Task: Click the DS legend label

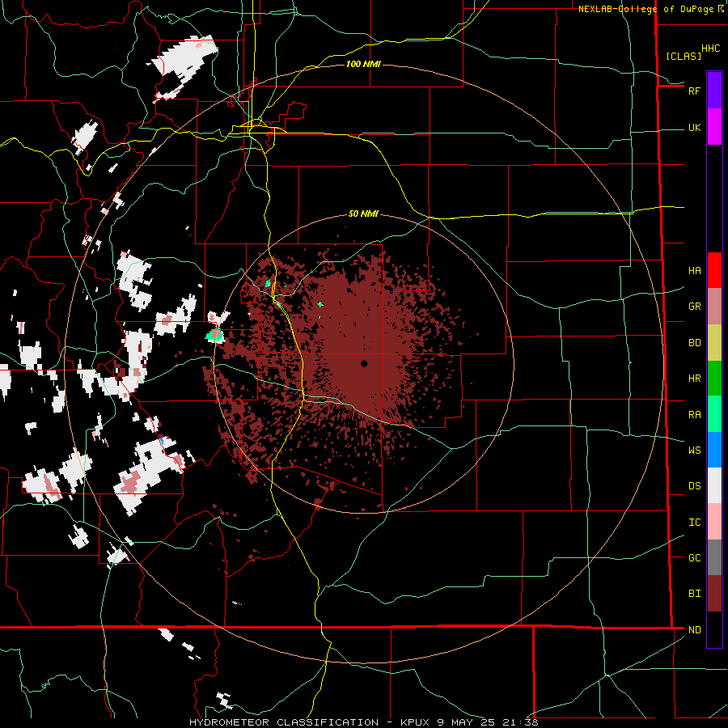Action: tap(694, 486)
